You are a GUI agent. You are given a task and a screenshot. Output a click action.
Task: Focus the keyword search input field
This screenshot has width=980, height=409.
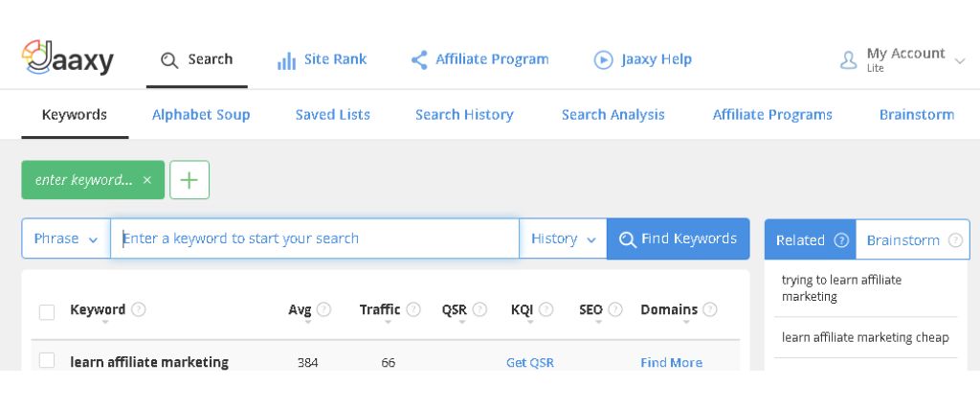click(315, 239)
